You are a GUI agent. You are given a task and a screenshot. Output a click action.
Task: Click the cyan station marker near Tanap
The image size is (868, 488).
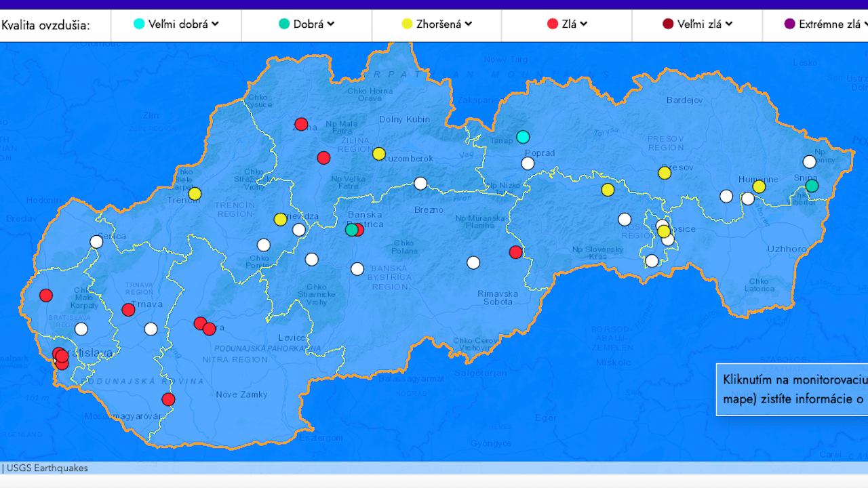pyautogui.click(x=522, y=137)
